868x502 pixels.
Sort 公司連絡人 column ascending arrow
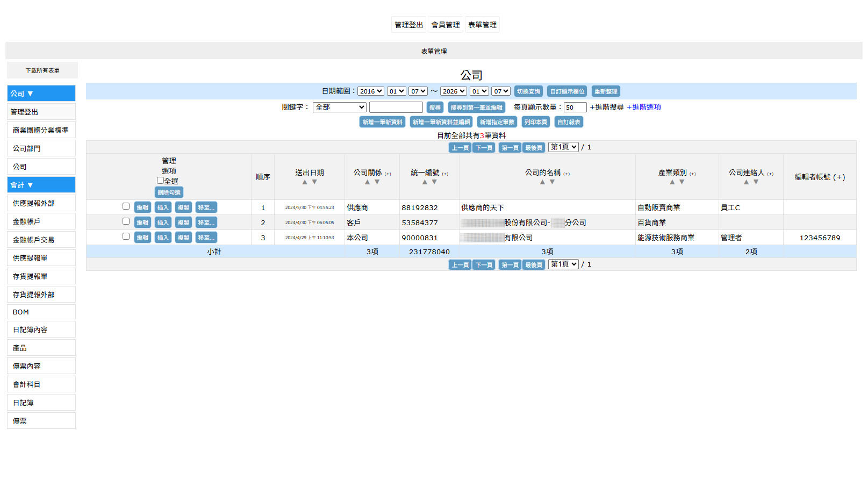[746, 182]
